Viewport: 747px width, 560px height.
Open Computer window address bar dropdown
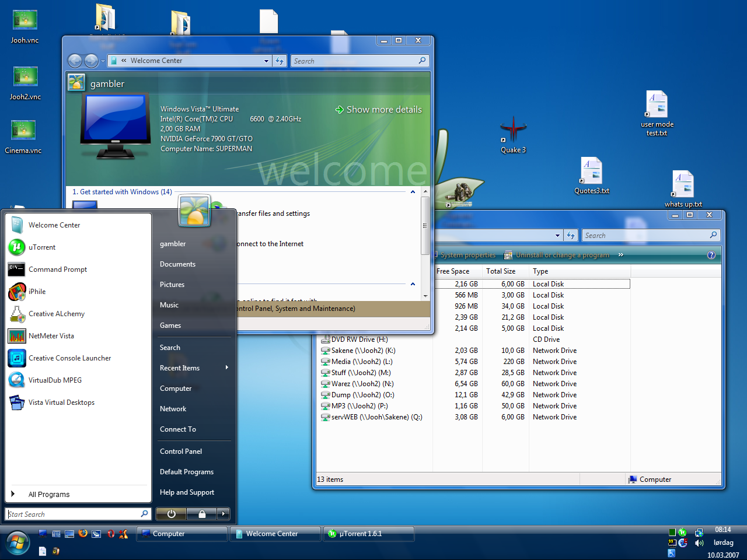pos(557,236)
